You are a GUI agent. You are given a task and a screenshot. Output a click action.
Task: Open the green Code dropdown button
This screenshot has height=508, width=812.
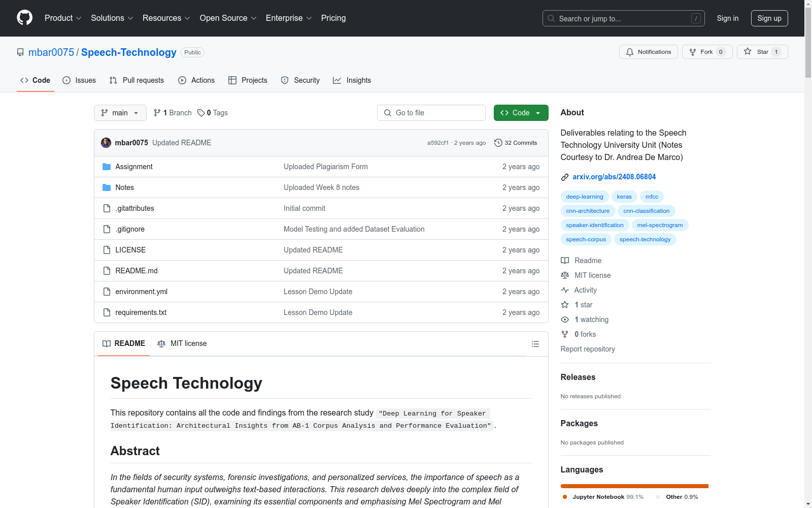[x=521, y=113]
